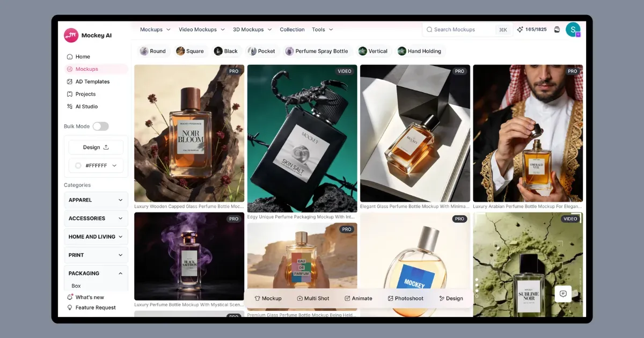Click the icon beside the profile avatar
The height and width of the screenshot is (338, 644).
(557, 30)
